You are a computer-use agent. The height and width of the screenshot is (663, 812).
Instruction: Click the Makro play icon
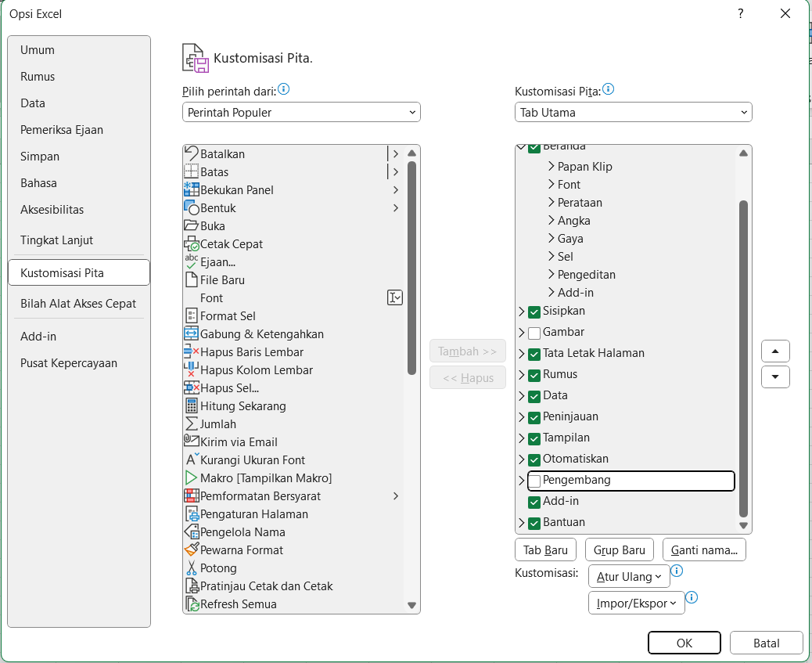pyautogui.click(x=192, y=478)
